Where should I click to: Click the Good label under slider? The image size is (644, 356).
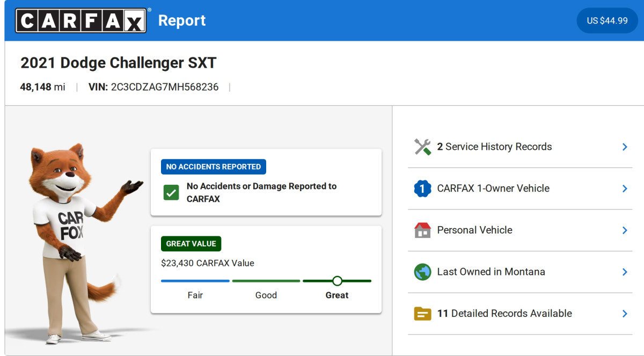[266, 295]
